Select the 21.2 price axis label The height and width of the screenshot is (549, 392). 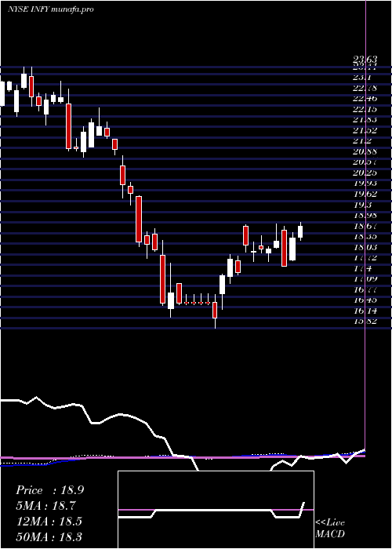click(362, 141)
